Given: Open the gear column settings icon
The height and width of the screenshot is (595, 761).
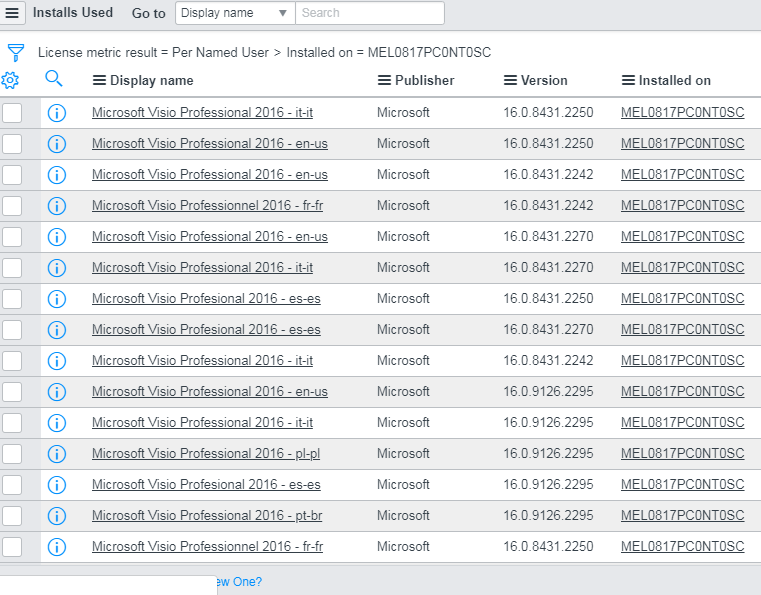Looking at the screenshot, I should pyautogui.click(x=10, y=80).
